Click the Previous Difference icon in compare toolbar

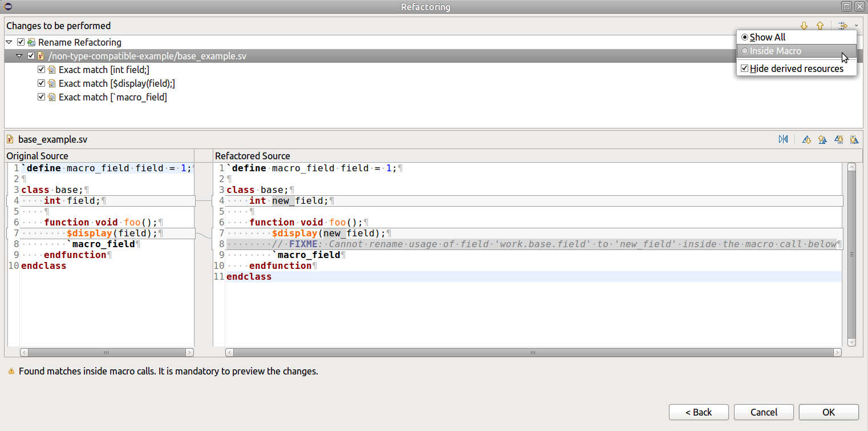[x=822, y=139]
